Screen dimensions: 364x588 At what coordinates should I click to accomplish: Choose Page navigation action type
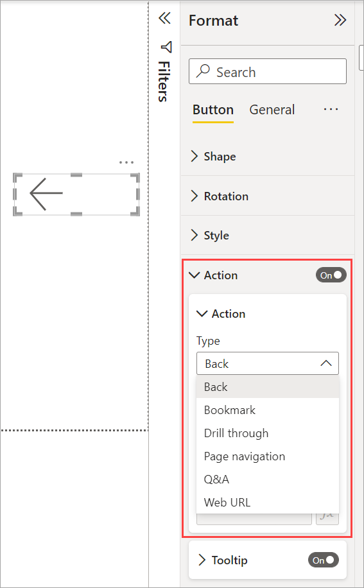(268, 457)
